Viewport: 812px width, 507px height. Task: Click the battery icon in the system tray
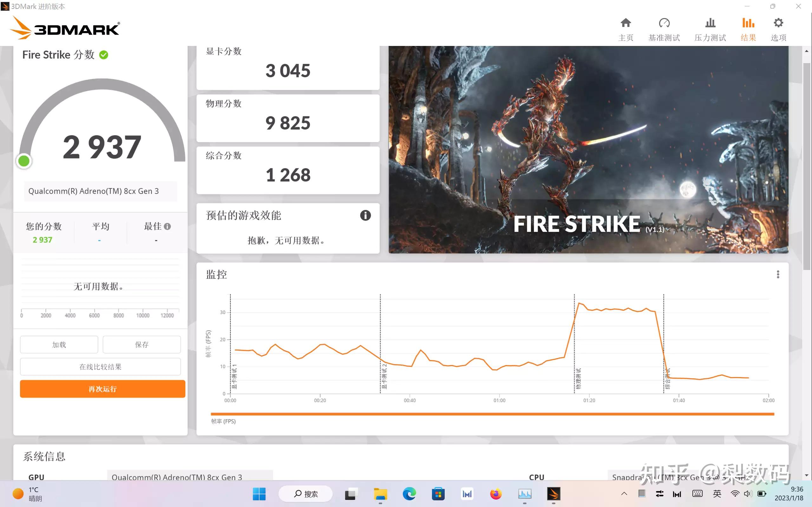tap(762, 494)
